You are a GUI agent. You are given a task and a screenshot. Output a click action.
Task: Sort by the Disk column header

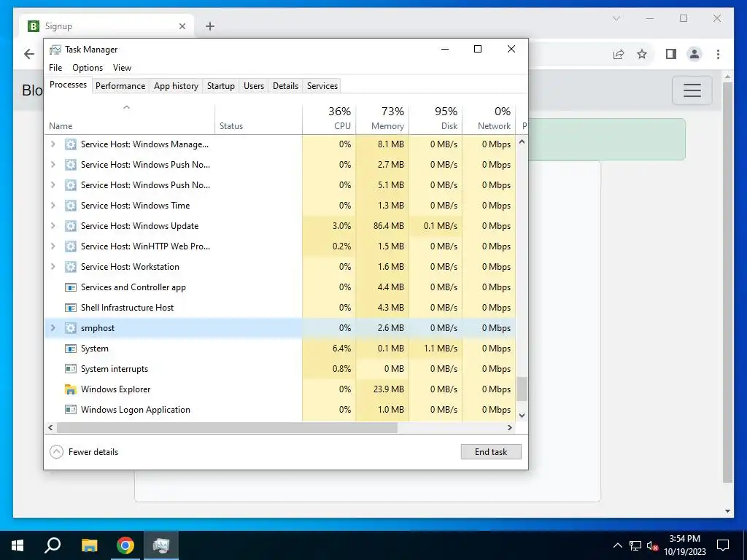tap(436, 119)
